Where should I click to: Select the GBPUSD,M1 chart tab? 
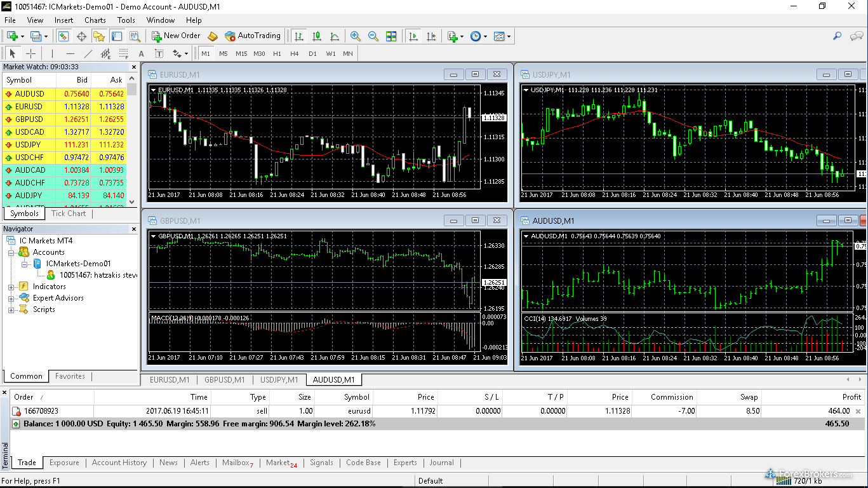point(225,380)
